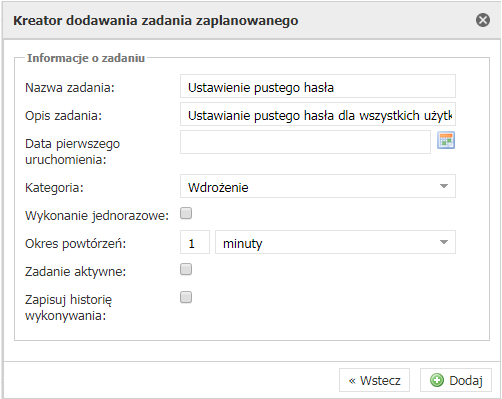Click the Kreator dodawania zadania zaplanowanego title

156,21
